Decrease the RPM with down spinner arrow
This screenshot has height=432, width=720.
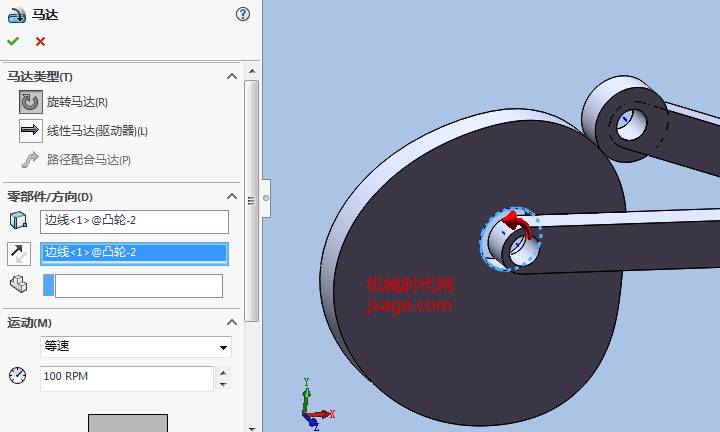223,384
